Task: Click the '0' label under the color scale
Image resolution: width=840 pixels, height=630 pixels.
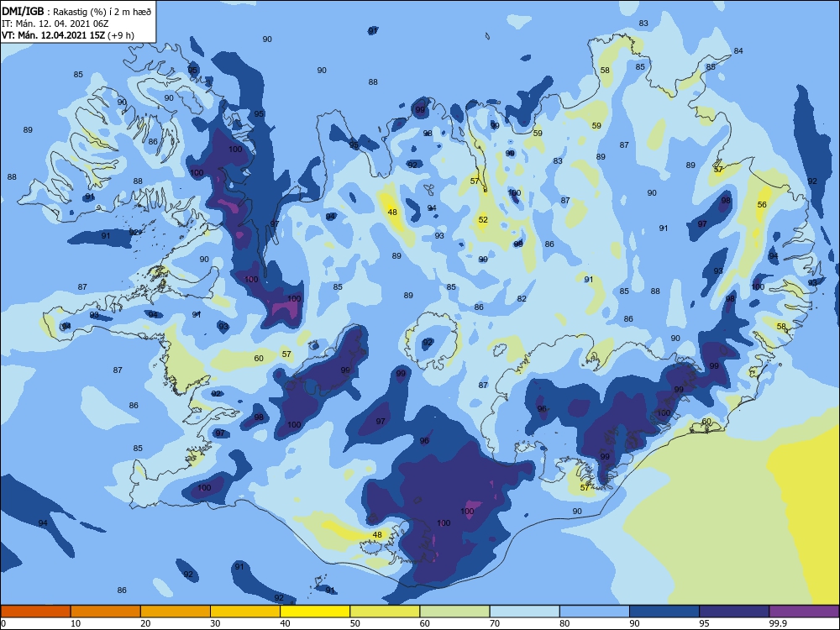Action: pyautogui.click(x=3, y=623)
